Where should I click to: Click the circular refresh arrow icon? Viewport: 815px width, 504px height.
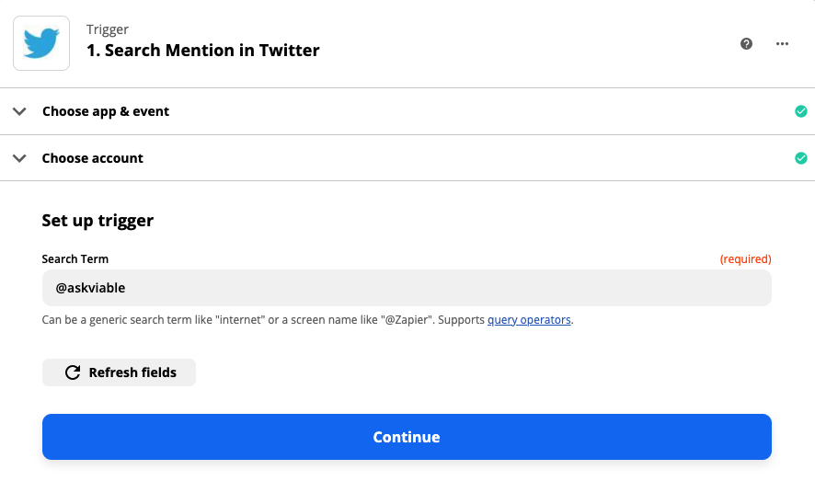pyautogui.click(x=73, y=372)
